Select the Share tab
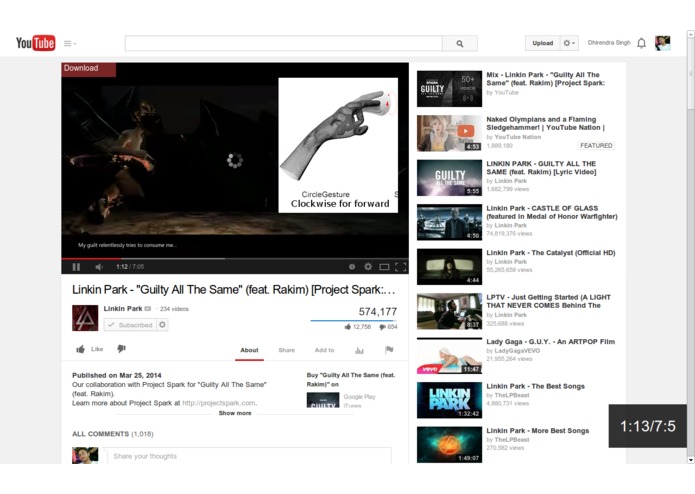Image resolution: width=695 pixels, height=494 pixels. click(x=286, y=350)
